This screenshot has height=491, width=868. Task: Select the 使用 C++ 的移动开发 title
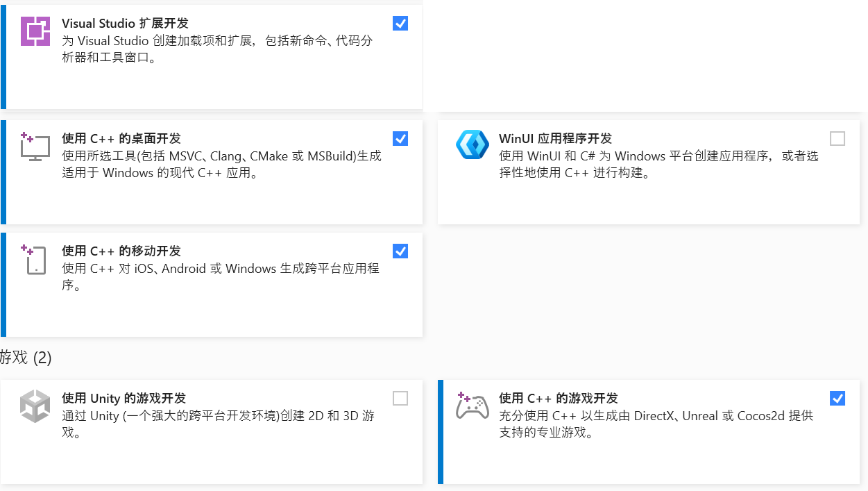(121, 251)
